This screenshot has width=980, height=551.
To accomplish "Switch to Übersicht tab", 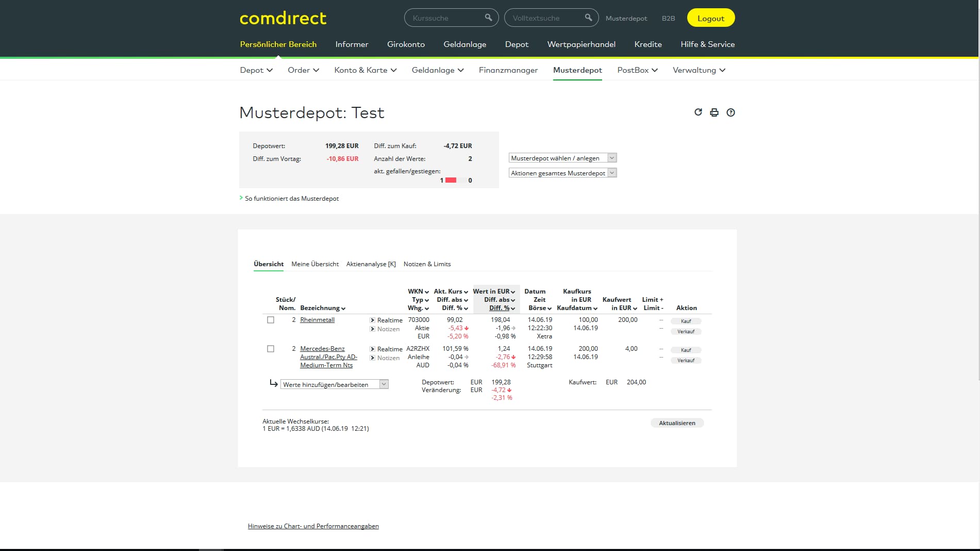I will [269, 264].
